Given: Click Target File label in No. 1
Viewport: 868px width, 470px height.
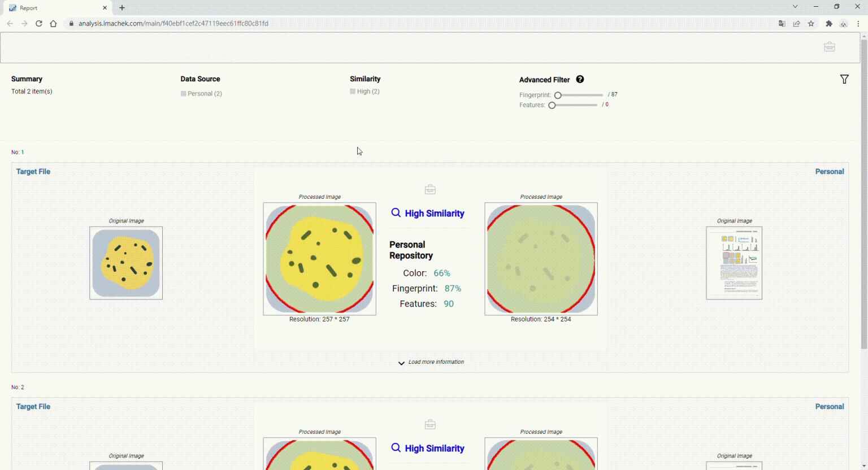Looking at the screenshot, I should (x=33, y=172).
